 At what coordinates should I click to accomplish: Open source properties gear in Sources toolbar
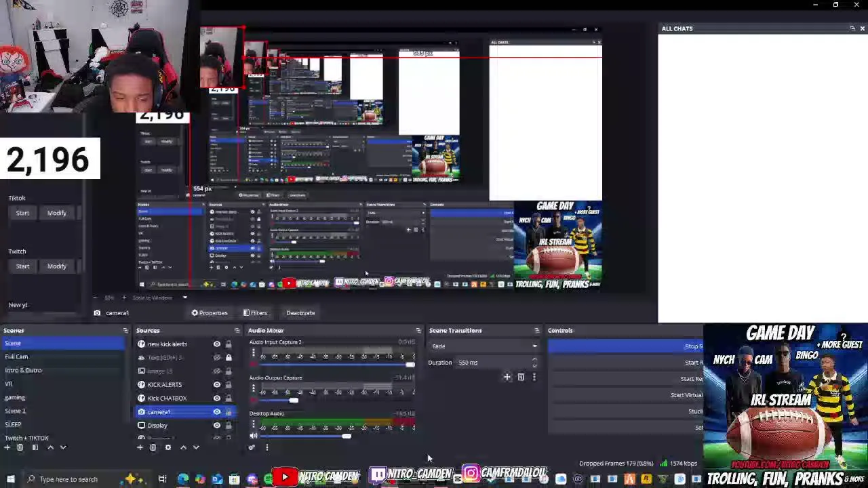point(168,447)
